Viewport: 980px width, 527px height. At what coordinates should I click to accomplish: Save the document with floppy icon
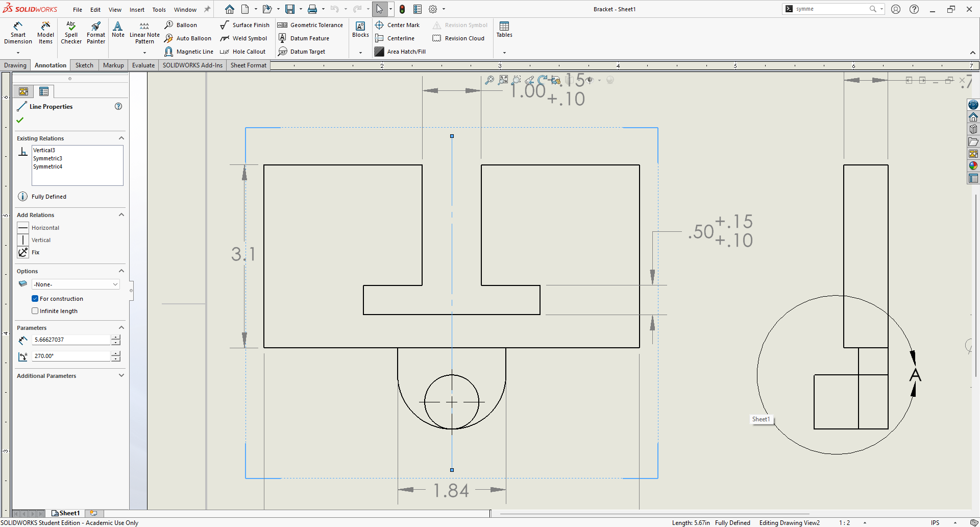(290, 9)
